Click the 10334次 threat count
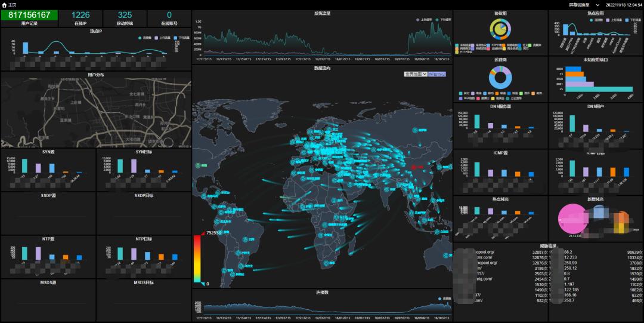 (x=635, y=257)
